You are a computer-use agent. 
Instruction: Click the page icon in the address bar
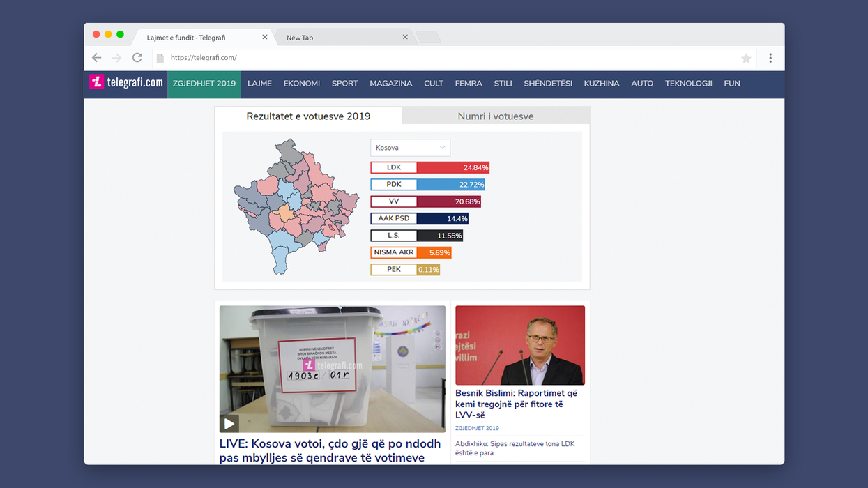160,59
